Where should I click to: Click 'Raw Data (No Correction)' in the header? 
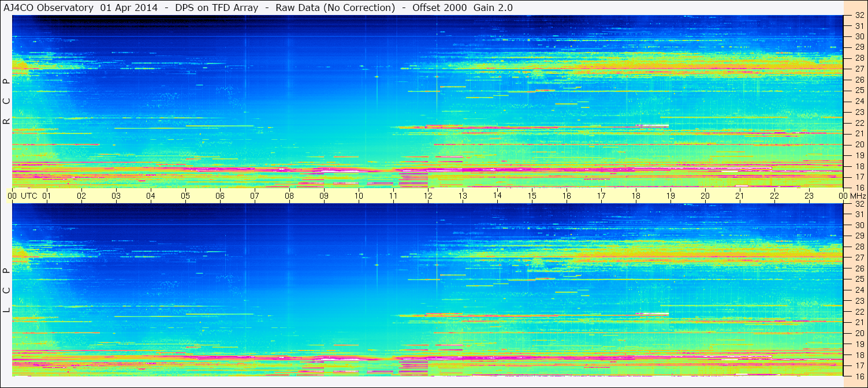point(336,8)
